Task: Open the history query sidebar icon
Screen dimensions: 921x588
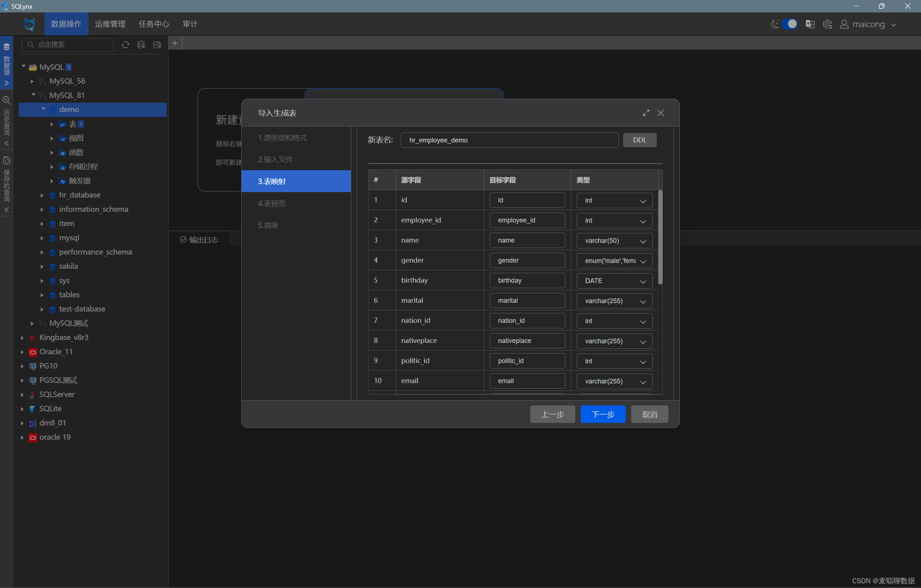Action: pos(7,100)
